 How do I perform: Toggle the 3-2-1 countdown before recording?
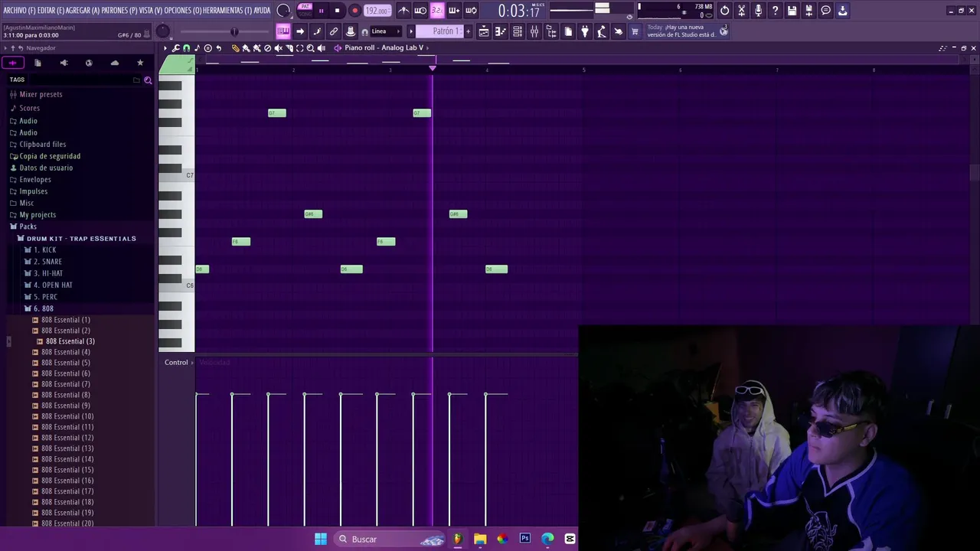436,11
